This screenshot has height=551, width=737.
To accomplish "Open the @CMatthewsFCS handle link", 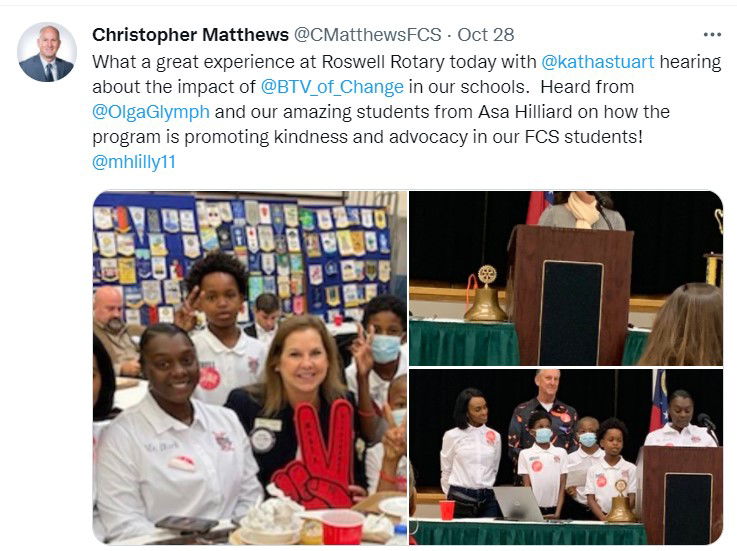I will 368,35.
